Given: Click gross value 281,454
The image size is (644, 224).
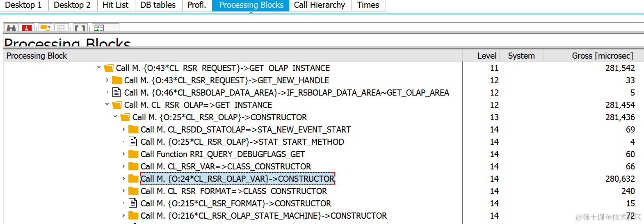Looking at the screenshot, I should [620, 105].
